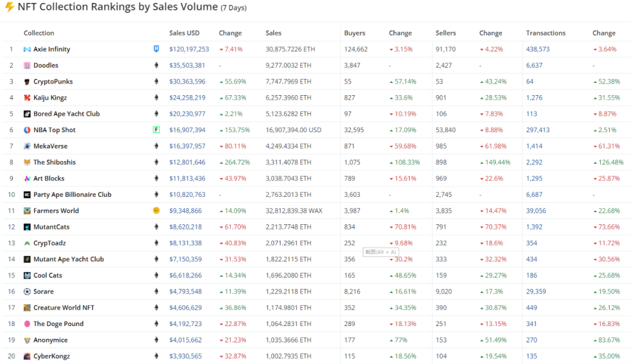Click the Ethereum icon in the CryptoPunks row

[156, 81]
